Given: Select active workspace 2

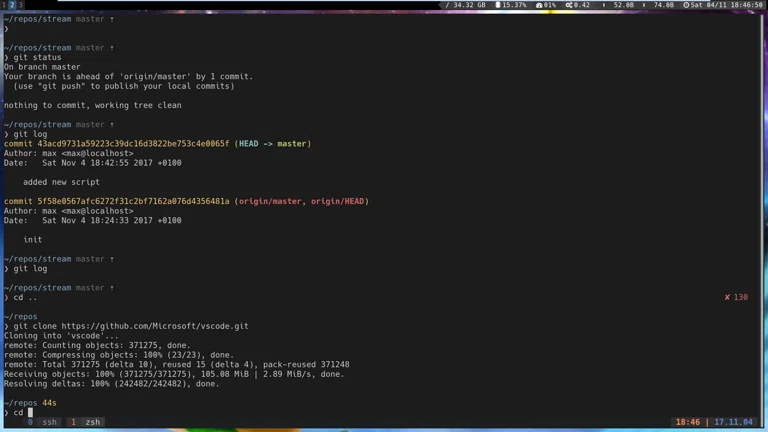Looking at the screenshot, I should [12, 4].
